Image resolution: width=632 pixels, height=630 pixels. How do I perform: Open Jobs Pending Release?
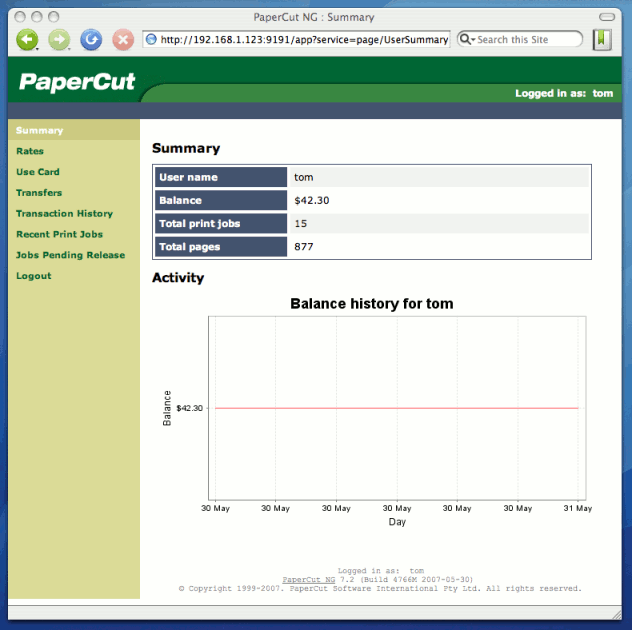pos(71,255)
